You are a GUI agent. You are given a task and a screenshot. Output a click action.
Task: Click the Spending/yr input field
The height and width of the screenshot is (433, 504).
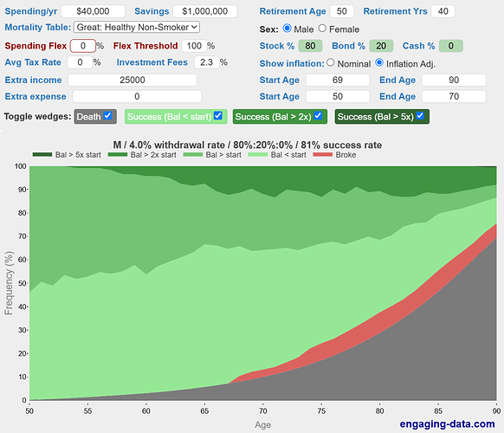pos(93,11)
